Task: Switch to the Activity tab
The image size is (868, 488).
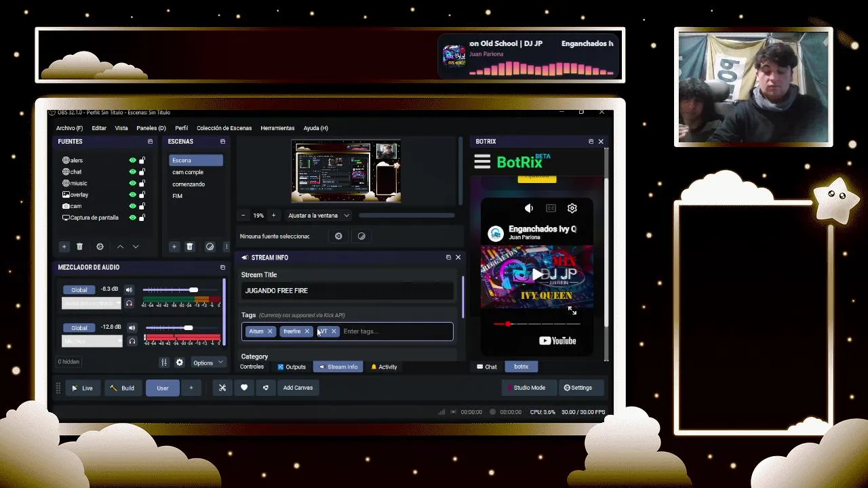Action: (x=384, y=367)
